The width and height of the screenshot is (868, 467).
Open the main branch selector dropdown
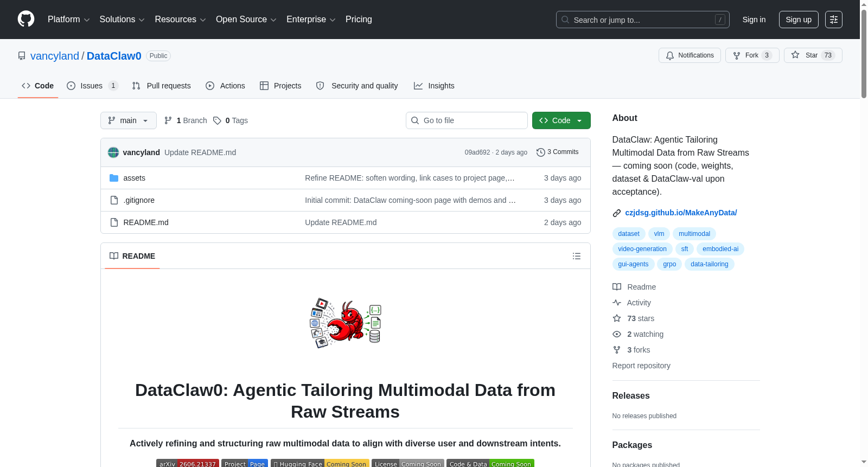coord(129,120)
